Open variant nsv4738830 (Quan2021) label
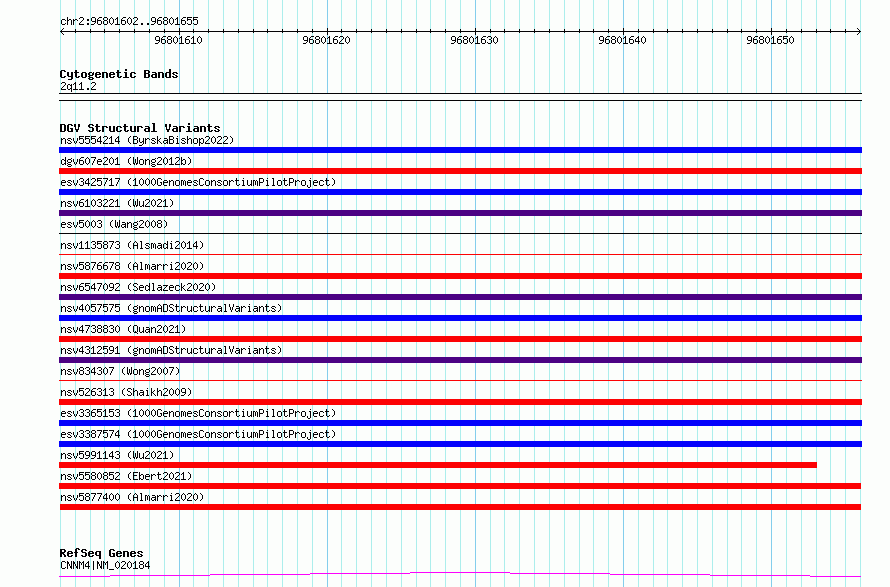The width and height of the screenshot is (890, 587). pyautogui.click(x=123, y=329)
